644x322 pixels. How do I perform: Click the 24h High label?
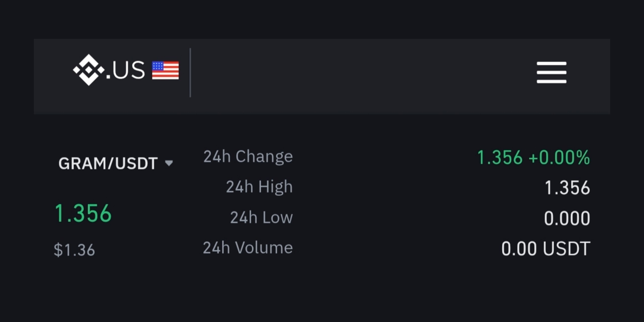coord(259,187)
